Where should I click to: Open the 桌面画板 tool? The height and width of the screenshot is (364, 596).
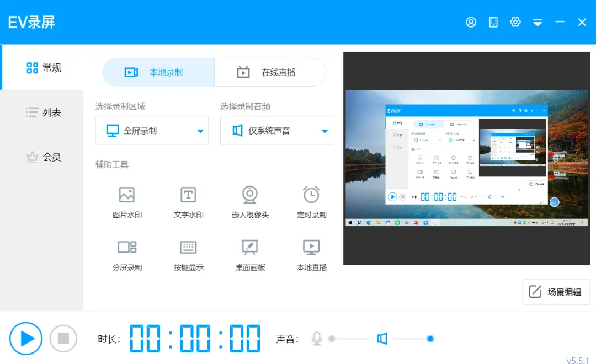click(x=250, y=255)
